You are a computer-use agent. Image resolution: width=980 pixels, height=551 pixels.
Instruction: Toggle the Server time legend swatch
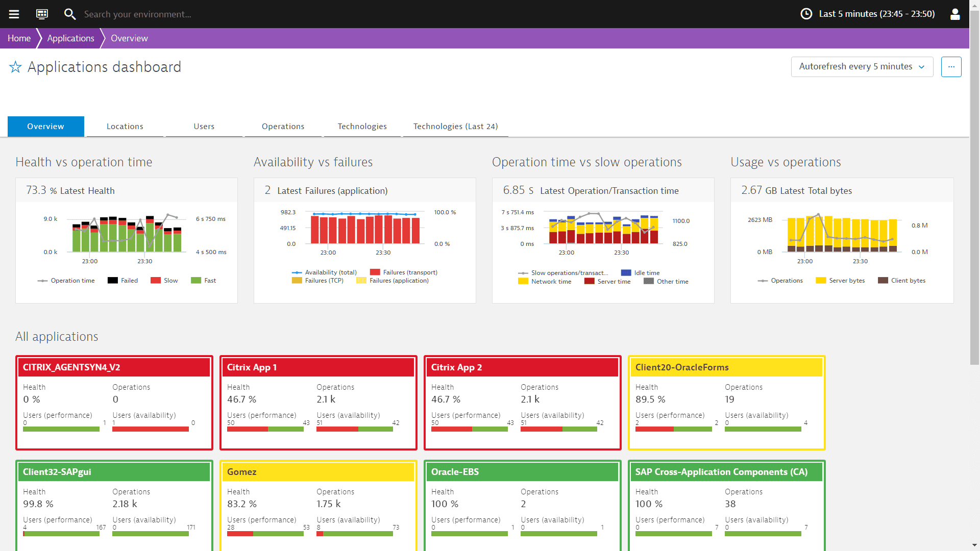pos(590,282)
